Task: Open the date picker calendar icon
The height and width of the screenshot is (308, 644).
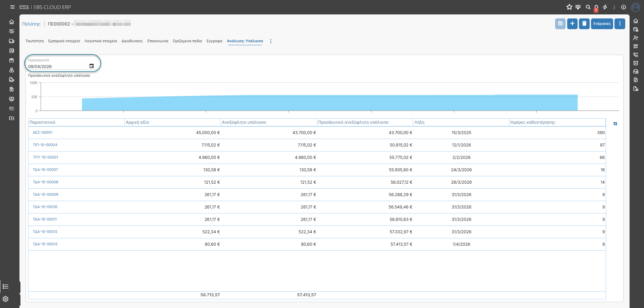Action: tap(92, 66)
